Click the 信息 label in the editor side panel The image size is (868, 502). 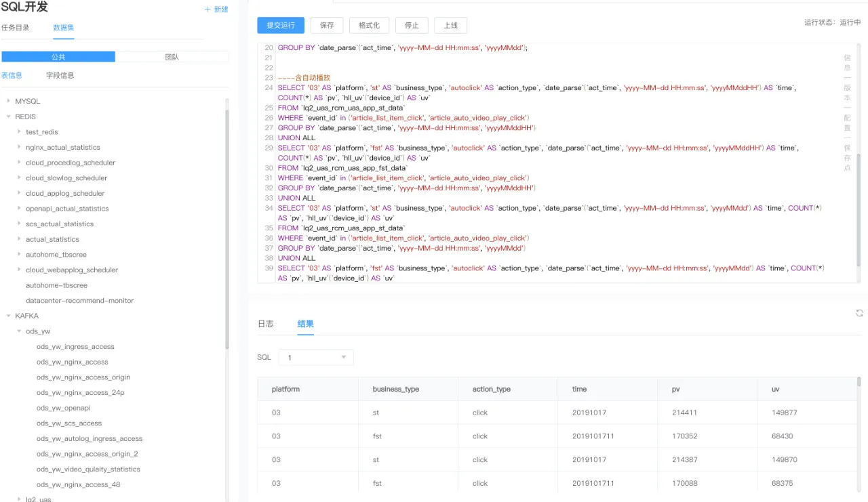[847, 63]
